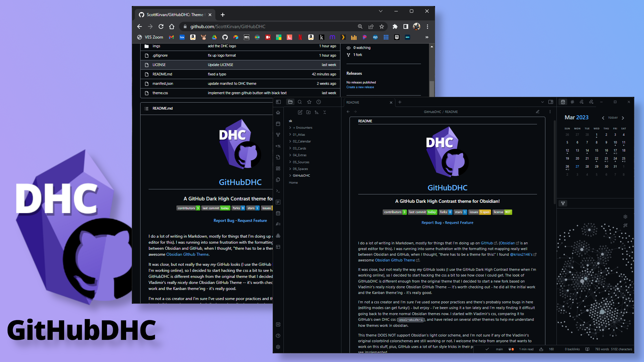The height and width of the screenshot is (362, 644).
Task: Jump to TODAY in Obsidian calendar
Action: (613, 118)
